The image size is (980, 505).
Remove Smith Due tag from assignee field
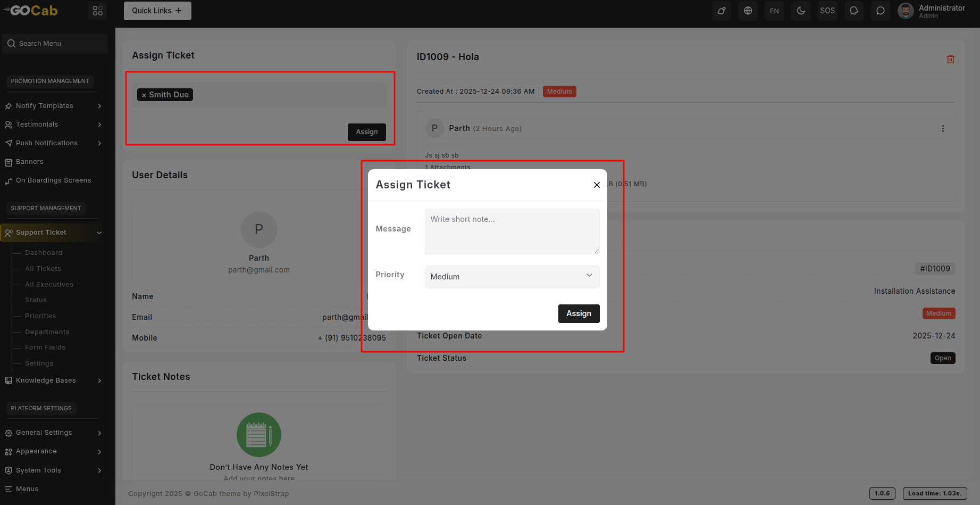[x=144, y=95]
